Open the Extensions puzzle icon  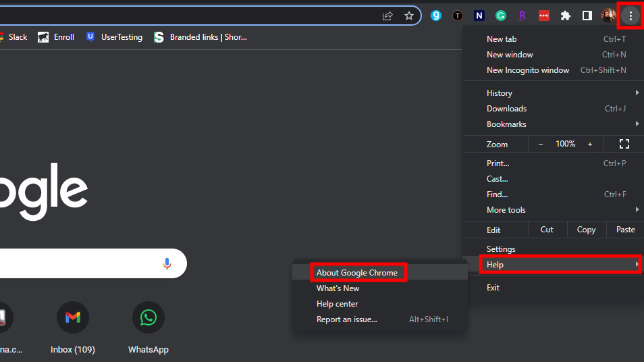(x=566, y=16)
